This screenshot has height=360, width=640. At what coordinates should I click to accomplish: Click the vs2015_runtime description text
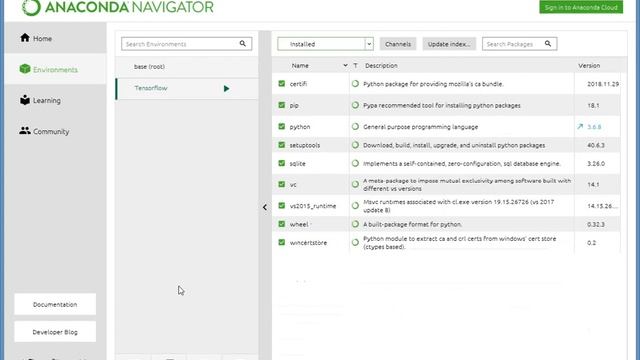click(x=458, y=206)
